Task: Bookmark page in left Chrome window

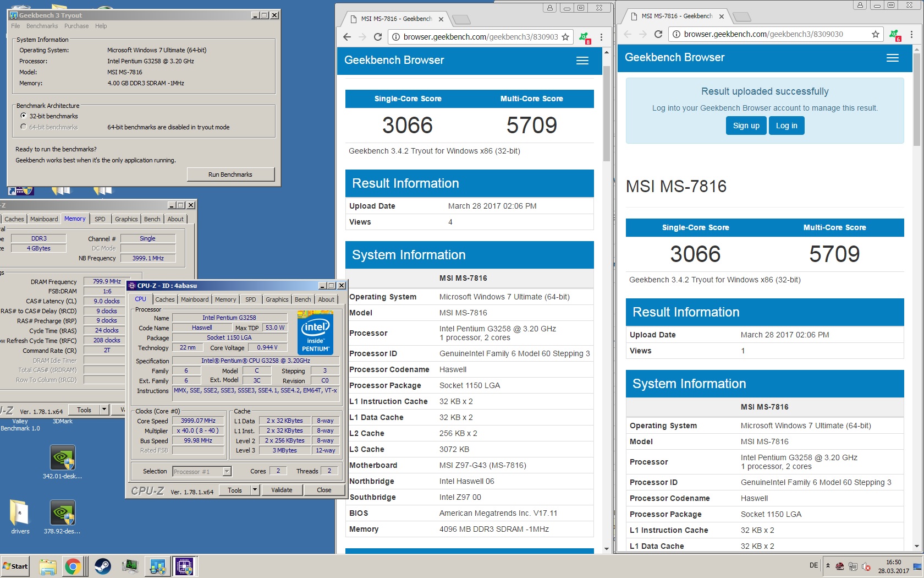Action: [x=565, y=37]
